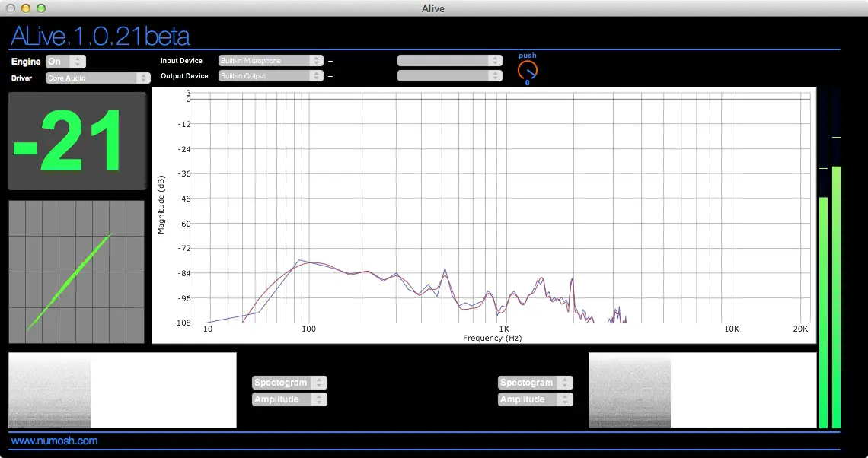Click the Magnitude (dB) axis label
The width and height of the screenshot is (868, 458).
tap(161, 205)
